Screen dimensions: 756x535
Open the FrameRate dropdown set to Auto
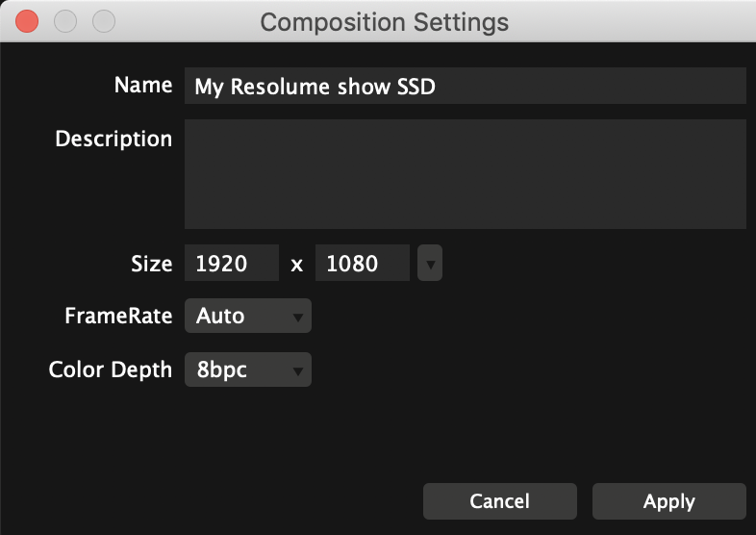coord(247,316)
